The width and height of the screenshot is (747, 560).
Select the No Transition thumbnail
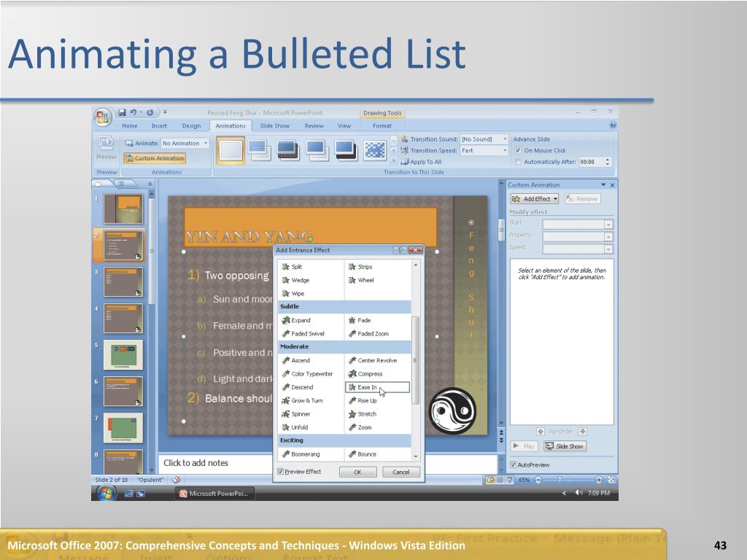(x=231, y=150)
